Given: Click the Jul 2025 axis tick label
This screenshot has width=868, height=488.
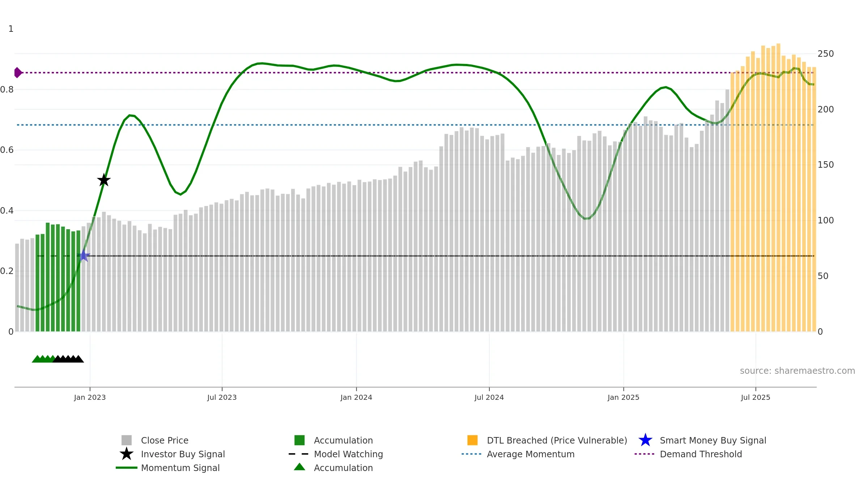Looking at the screenshot, I should click(756, 397).
